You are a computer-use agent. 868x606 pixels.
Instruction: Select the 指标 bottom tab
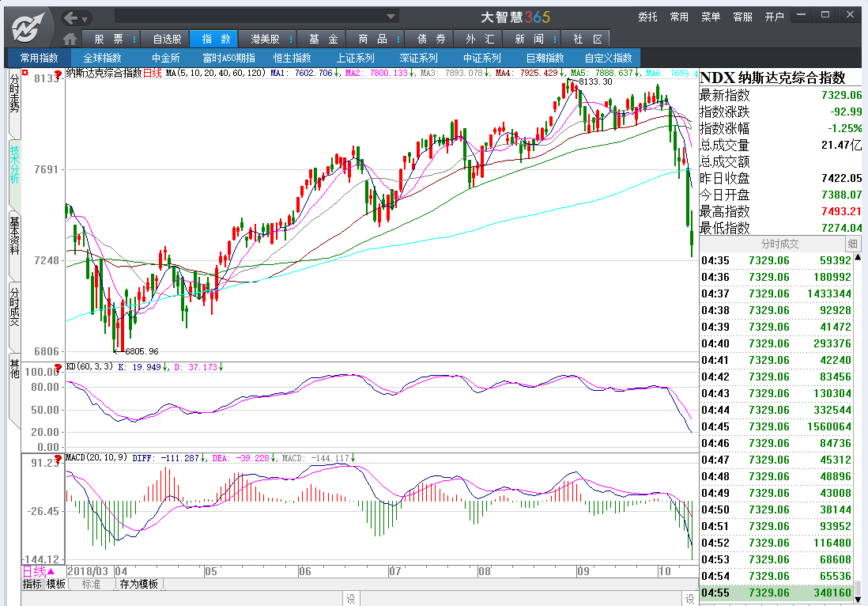32,584
